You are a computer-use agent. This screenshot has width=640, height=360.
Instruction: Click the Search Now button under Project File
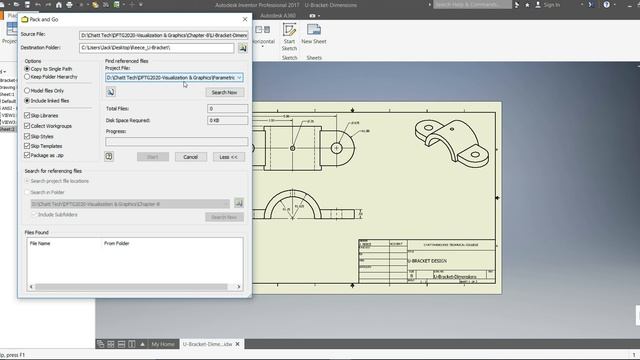point(224,93)
